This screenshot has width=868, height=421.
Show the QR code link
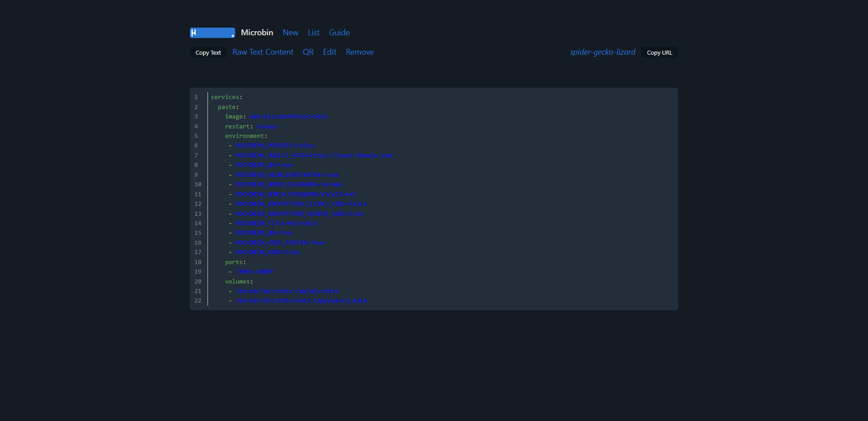[x=308, y=52]
